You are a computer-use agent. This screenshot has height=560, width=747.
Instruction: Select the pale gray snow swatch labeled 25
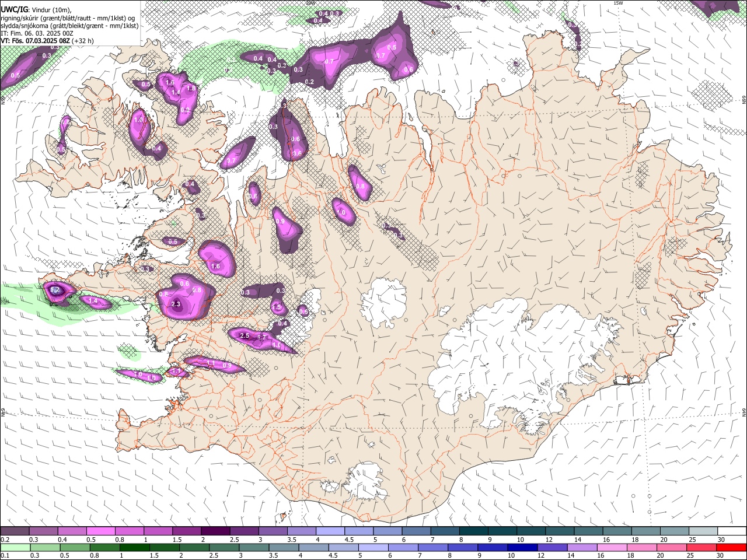(703, 531)
